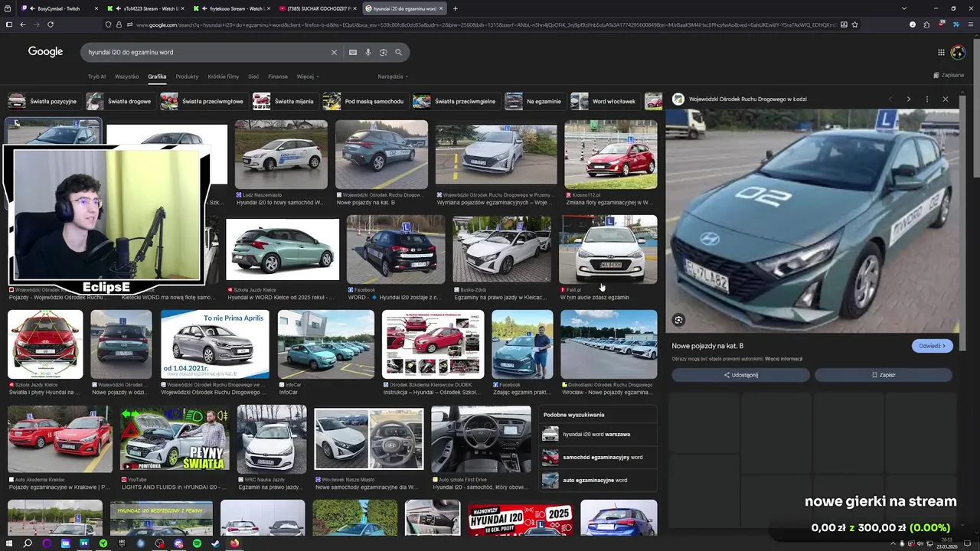Filter by Word włocławek chip
The height and width of the screenshot is (551, 980).
[x=605, y=101]
